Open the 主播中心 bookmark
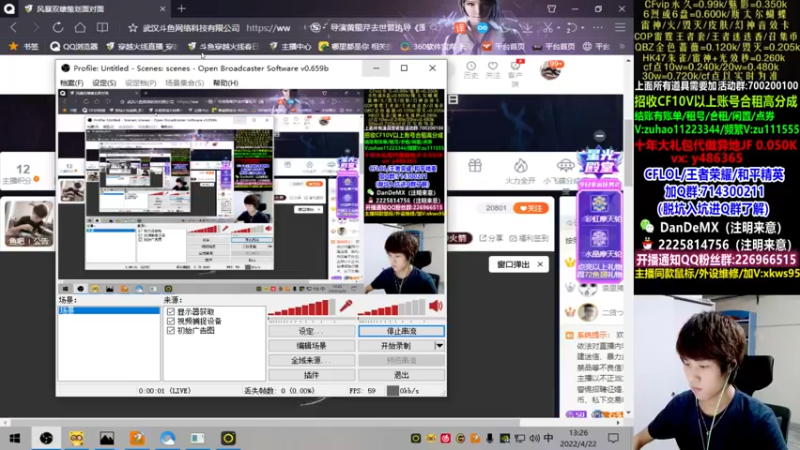Image resolution: width=800 pixels, height=450 pixels. pos(290,46)
